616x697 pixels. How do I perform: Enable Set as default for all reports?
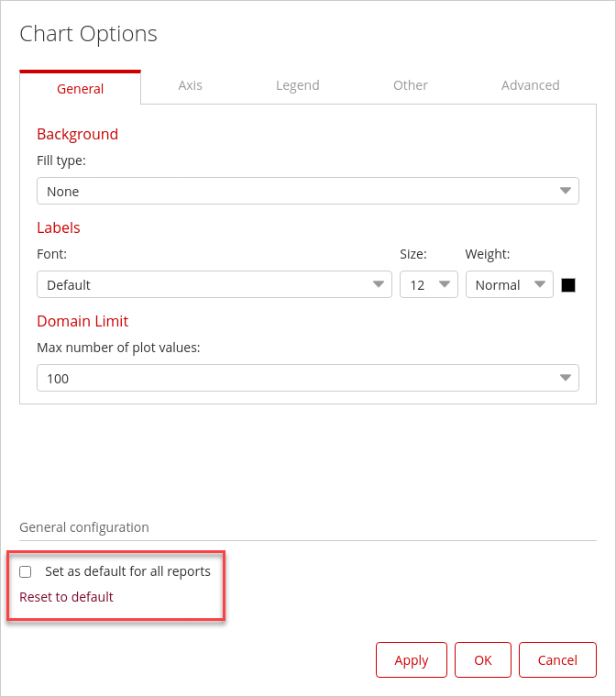[26, 571]
